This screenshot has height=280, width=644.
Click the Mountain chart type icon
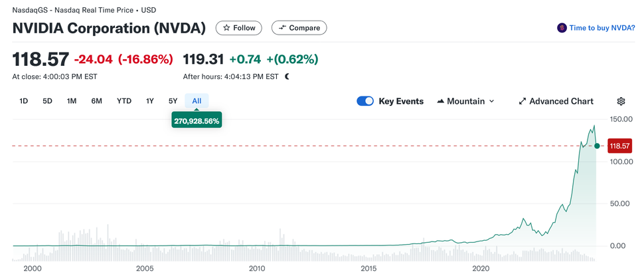pyautogui.click(x=441, y=101)
